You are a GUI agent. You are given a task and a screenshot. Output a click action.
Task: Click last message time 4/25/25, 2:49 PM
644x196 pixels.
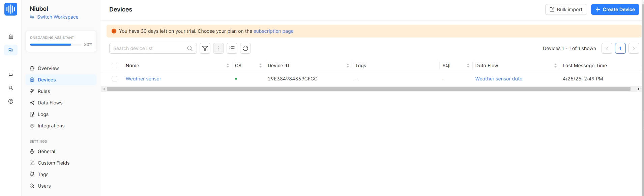[x=583, y=79]
